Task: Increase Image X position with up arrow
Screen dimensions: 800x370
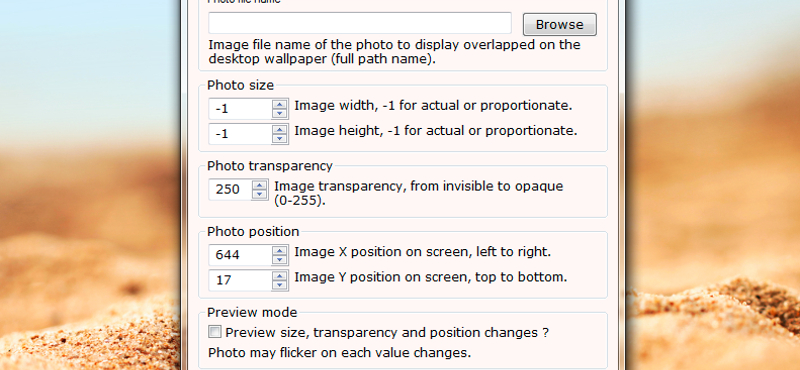Action: (x=279, y=250)
